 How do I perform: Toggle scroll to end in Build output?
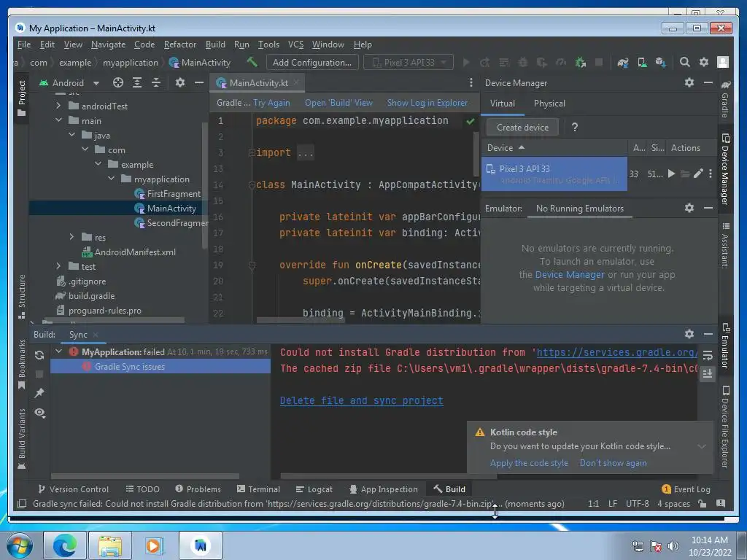708,374
